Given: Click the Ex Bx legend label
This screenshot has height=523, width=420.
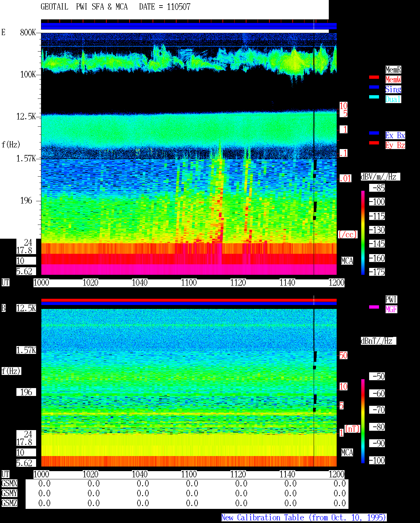Looking at the screenshot, I should click(395, 135).
